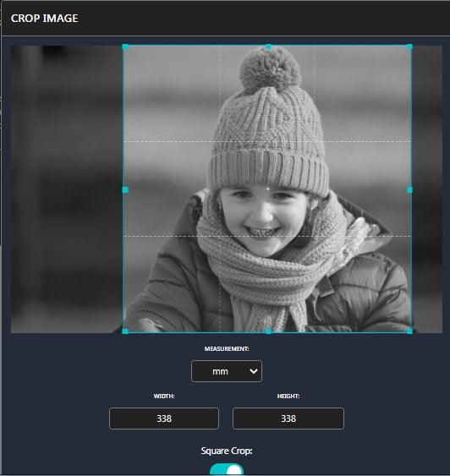The width and height of the screenshot is (450, 476).
Task: Click the measurement dropdown chevron arrow
Action: (x=254, y=371)
